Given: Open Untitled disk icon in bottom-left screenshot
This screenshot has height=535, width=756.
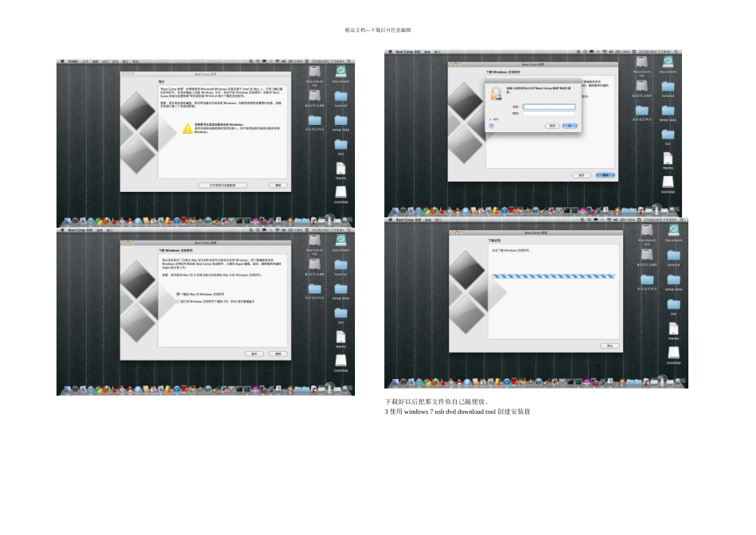Looking at the screenshot, I should [x=341, y=362].
